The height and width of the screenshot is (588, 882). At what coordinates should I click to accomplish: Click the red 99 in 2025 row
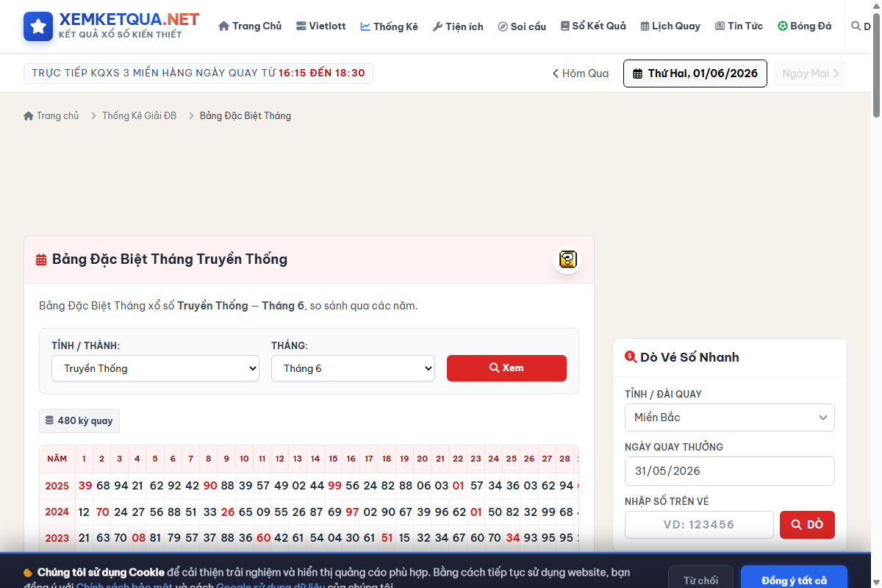pyautogui.click(x=334, y=486)
